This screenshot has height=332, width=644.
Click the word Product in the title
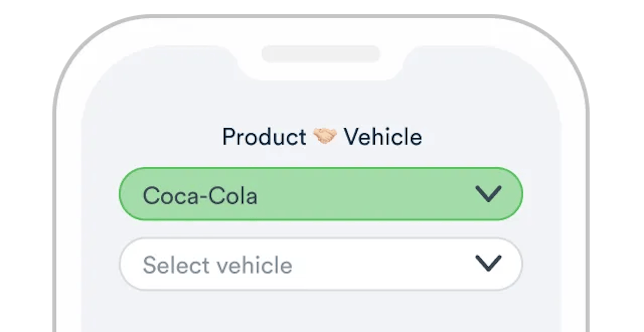(264, 137)
